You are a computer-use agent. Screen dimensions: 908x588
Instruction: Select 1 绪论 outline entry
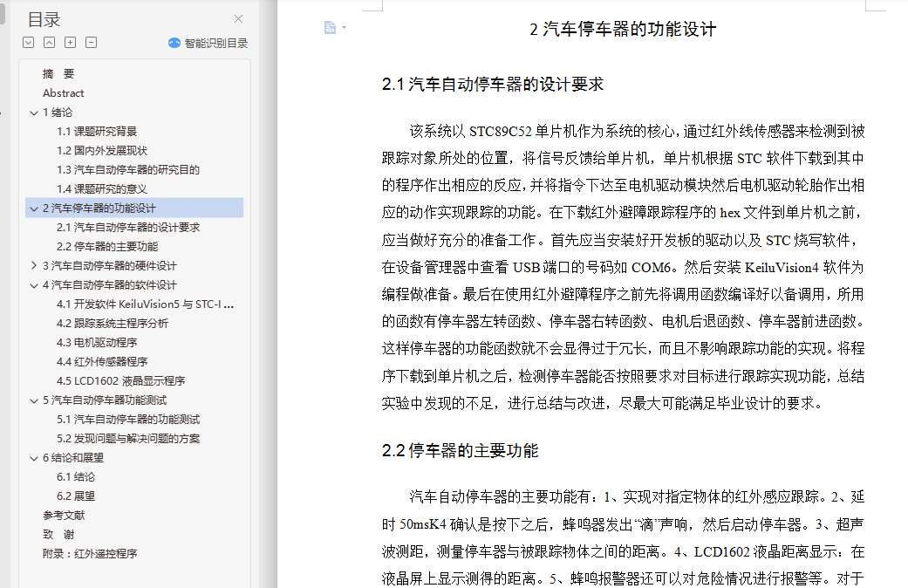(x=58, y=113)
